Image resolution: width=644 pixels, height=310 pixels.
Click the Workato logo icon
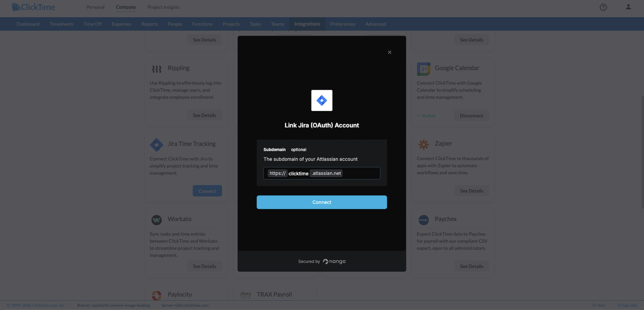(157, 220)
